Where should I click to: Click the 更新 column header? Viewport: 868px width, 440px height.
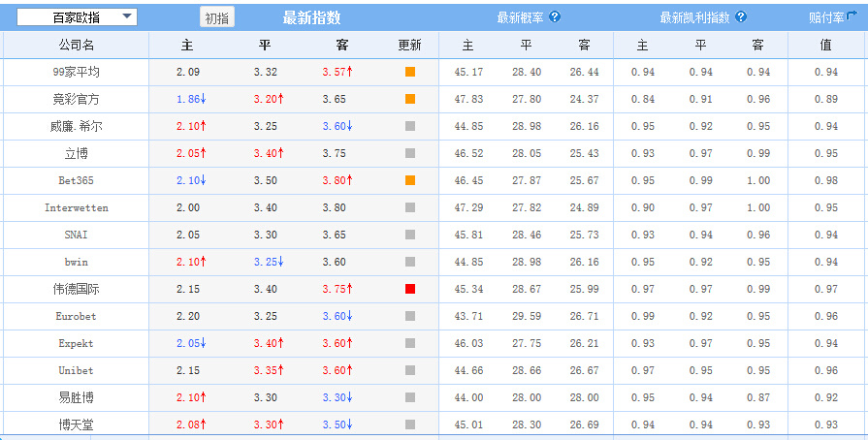[409, 45]
